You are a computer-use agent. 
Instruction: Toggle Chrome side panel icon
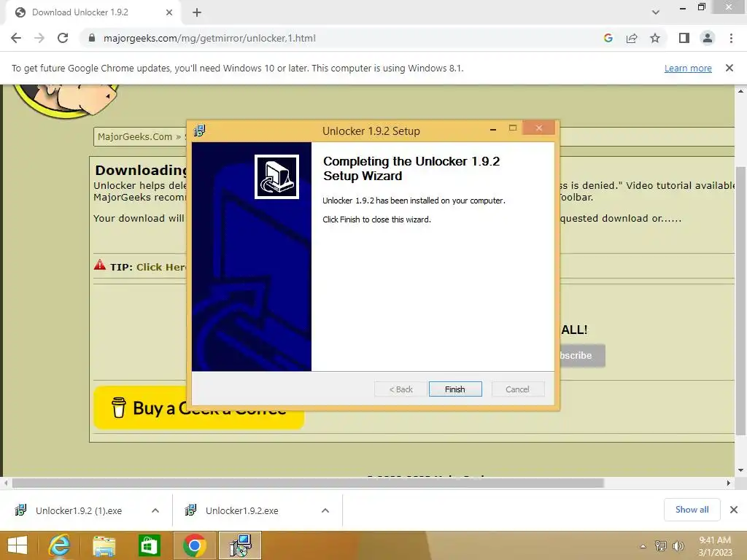[x=684, y=38]
